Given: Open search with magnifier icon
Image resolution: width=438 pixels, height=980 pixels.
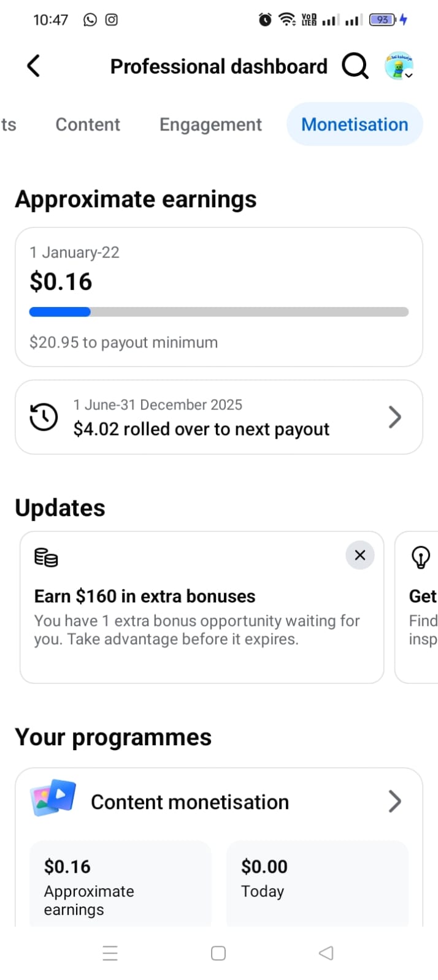Looking at the screenshot, I should 355,66.
